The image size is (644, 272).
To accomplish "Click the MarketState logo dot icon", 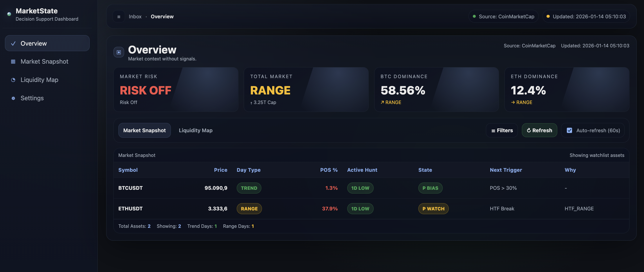I will pos(9,14).
